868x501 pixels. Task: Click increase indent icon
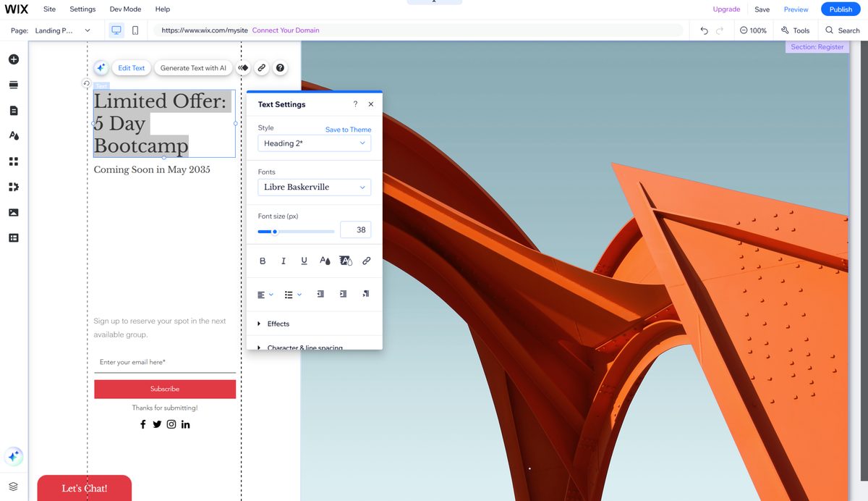343,294
